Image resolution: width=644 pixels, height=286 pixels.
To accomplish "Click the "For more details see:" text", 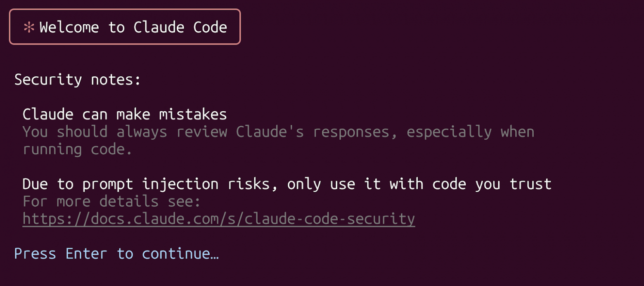I will [111, 202].
